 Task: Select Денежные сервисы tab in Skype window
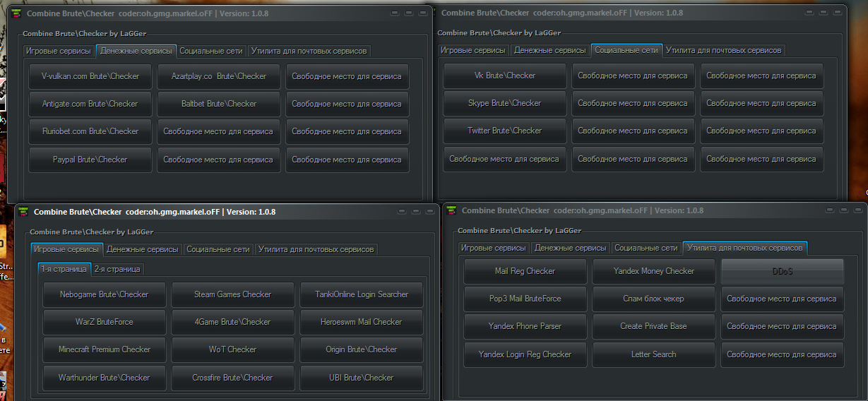point(550,50)
